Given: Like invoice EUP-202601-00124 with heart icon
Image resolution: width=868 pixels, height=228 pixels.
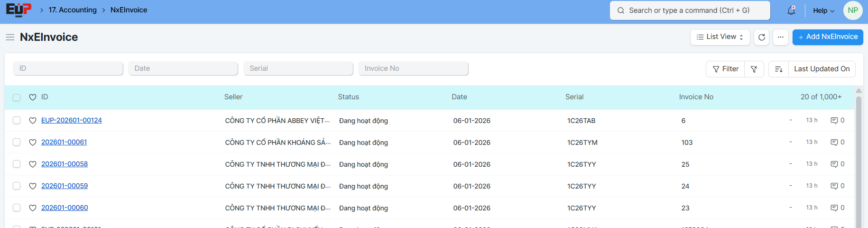Looking at the screenshot, I should point(33,121).
